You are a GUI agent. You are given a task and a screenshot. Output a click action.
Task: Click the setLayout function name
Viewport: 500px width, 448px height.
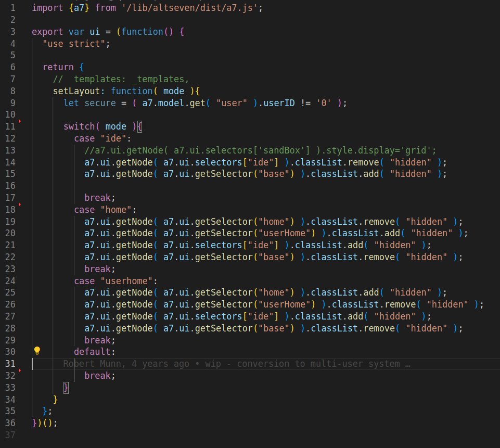point(76,91)
